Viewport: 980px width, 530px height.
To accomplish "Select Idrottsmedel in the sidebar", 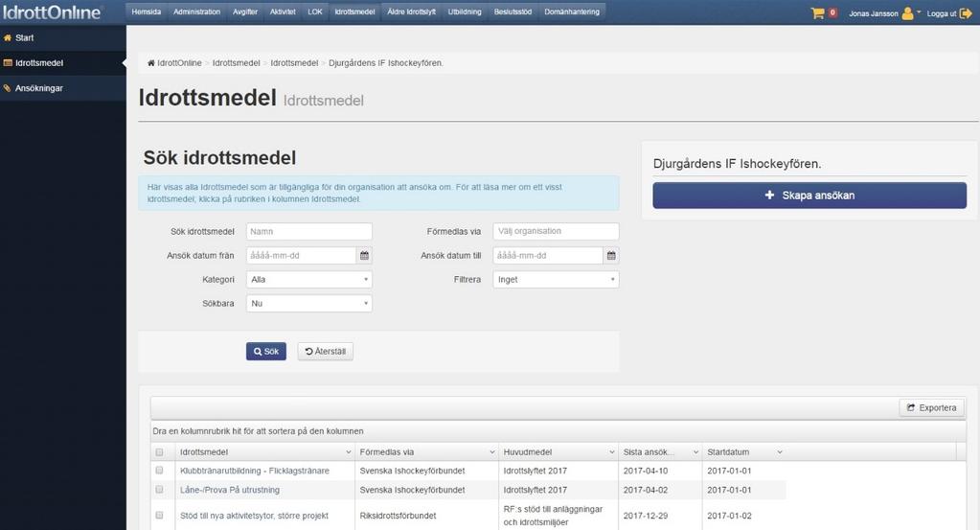I will coord(62,62).
